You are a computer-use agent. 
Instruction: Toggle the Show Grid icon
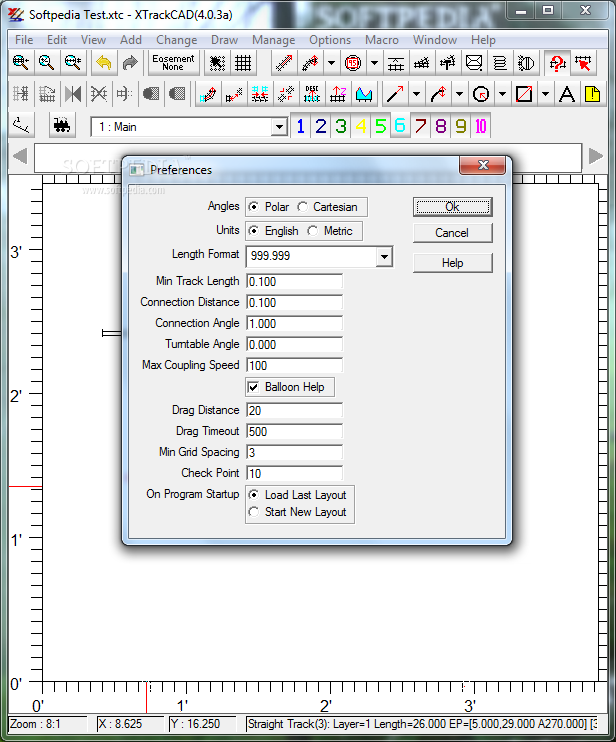tap(243, 62)
